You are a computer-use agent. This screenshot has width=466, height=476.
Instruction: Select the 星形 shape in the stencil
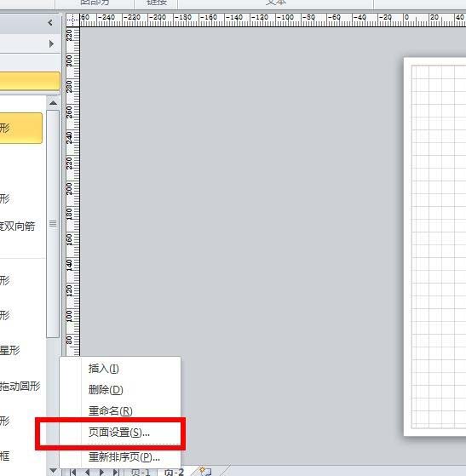9,350
